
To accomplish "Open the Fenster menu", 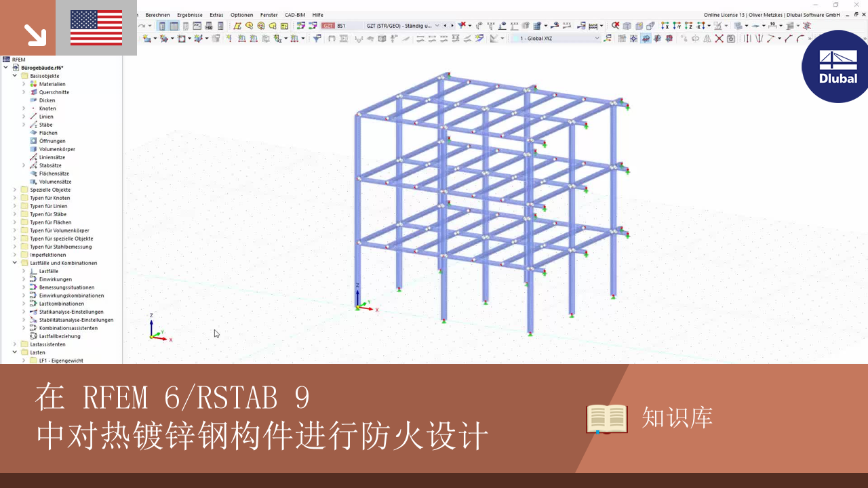I will tap(269, 15).
